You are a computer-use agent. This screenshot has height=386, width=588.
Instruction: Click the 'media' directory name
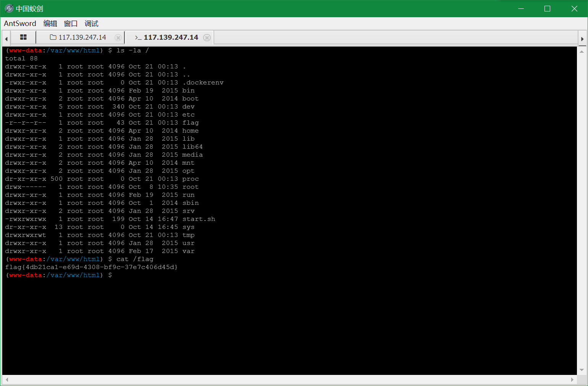192,155
